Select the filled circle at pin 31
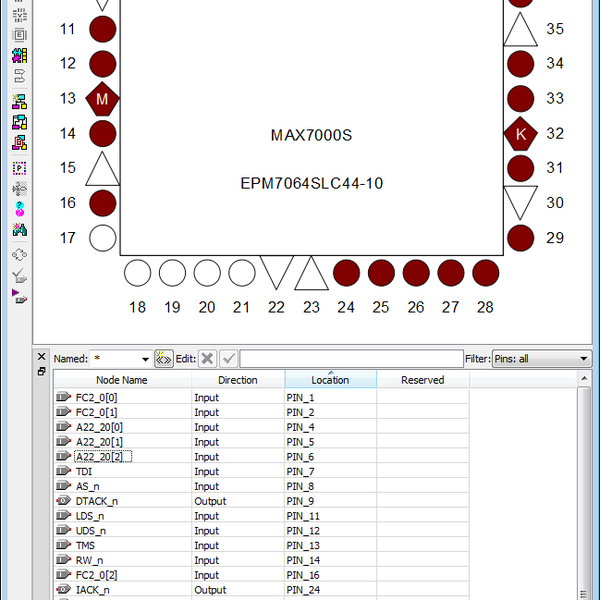This screenshot has height=600, width=600. (x=520, y=168)
